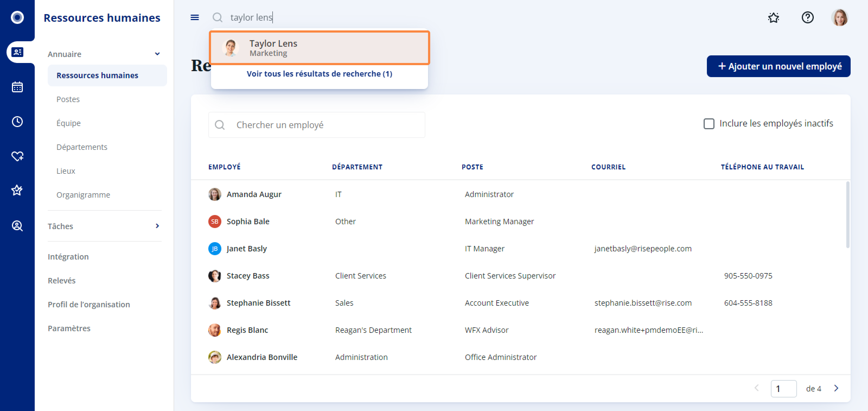This screenshot has width=868, height=411.
Task: Click the DÉPARTEMENT column header
Action: (x=357, y=167)
